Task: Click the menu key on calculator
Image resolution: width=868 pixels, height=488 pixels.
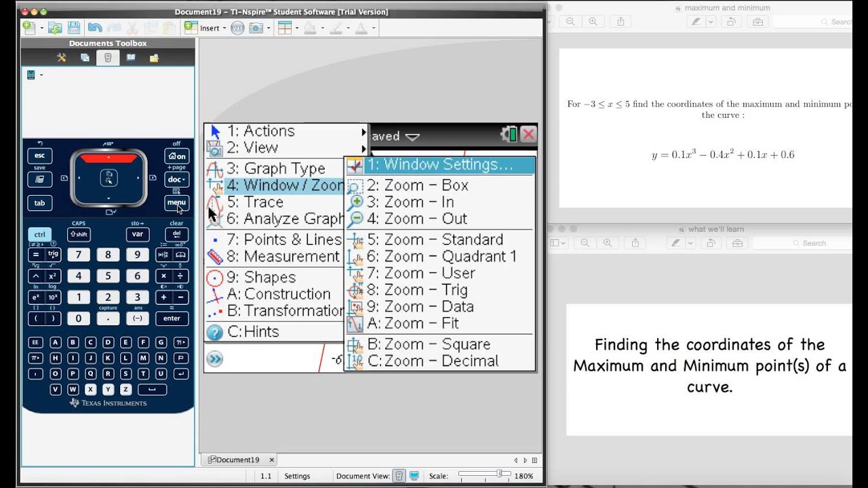Action: click(176, 203)
